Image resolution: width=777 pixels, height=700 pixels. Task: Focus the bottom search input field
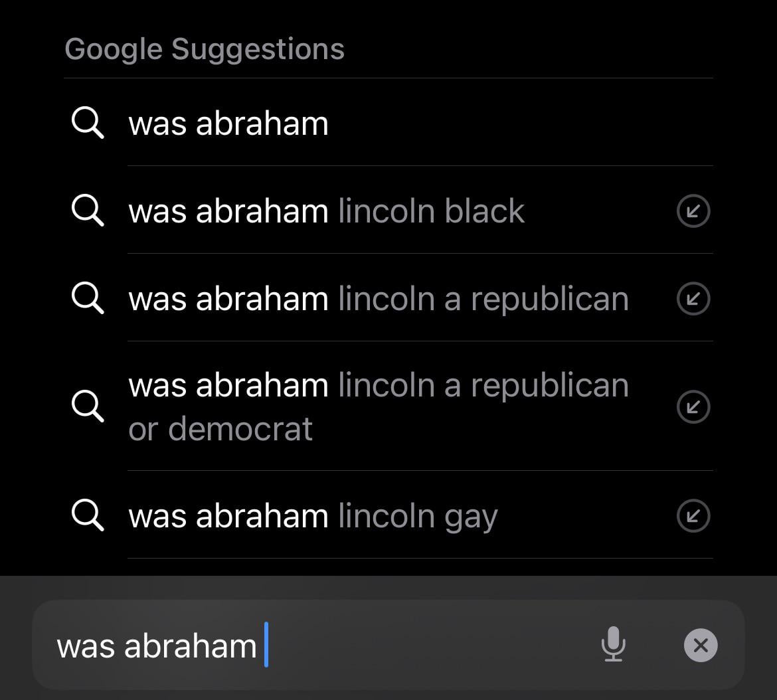pos(398,645)
